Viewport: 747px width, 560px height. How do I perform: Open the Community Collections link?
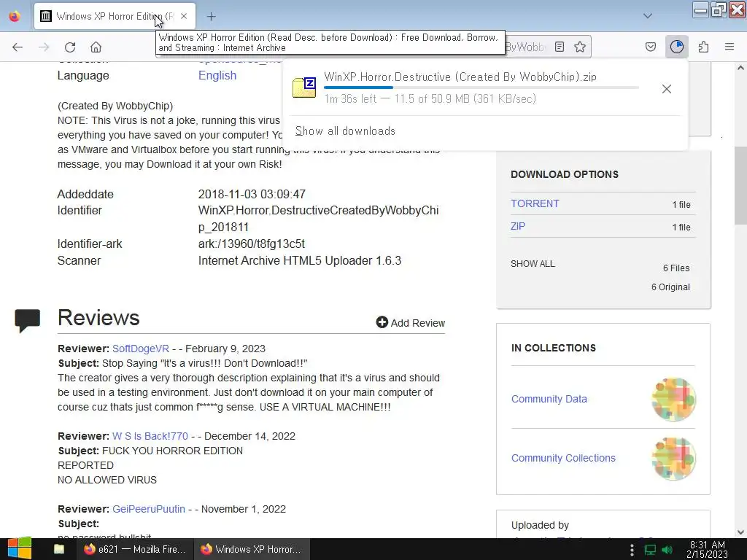[x=563, y=458]
